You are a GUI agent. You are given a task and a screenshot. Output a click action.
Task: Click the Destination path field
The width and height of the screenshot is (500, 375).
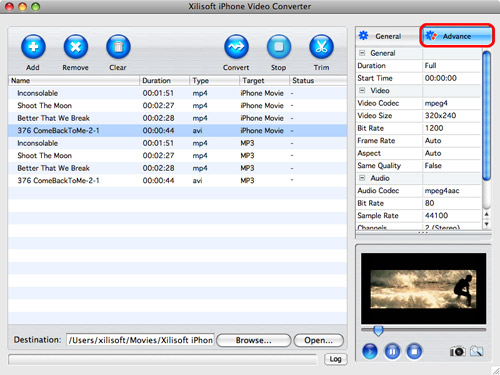pyautogui.click(x=140, y=340)
